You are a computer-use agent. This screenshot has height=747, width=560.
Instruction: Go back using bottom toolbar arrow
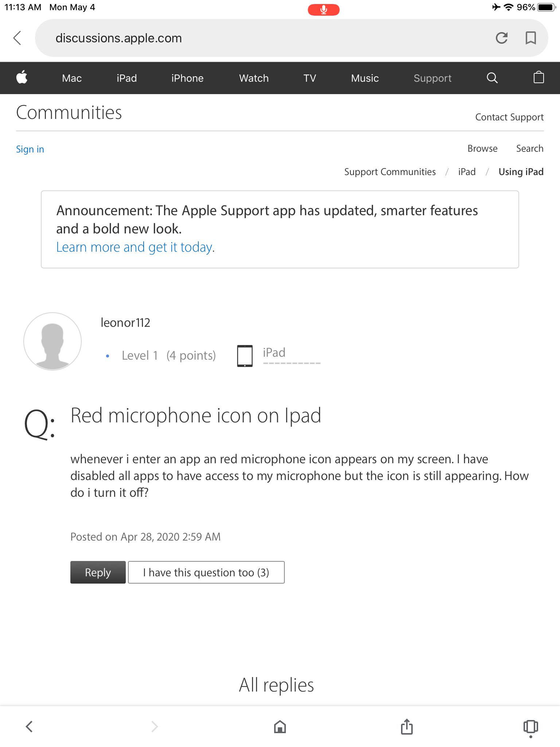[x=29, y=726]
